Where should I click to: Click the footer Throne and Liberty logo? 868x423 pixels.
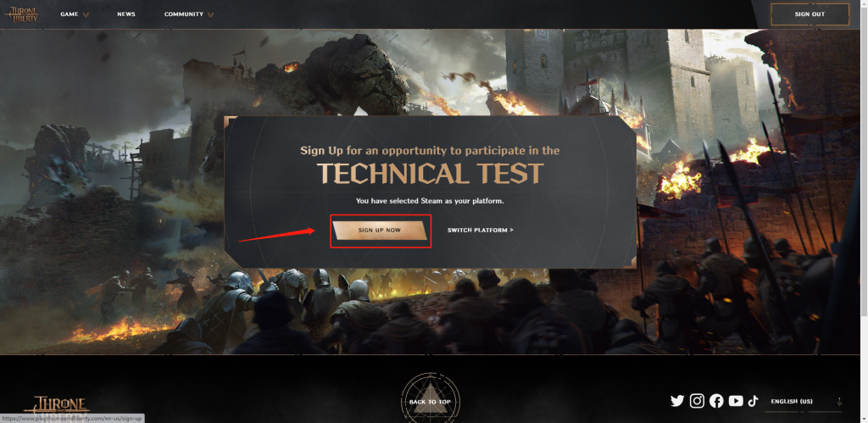pyautogui.click(x=57, y=407)
